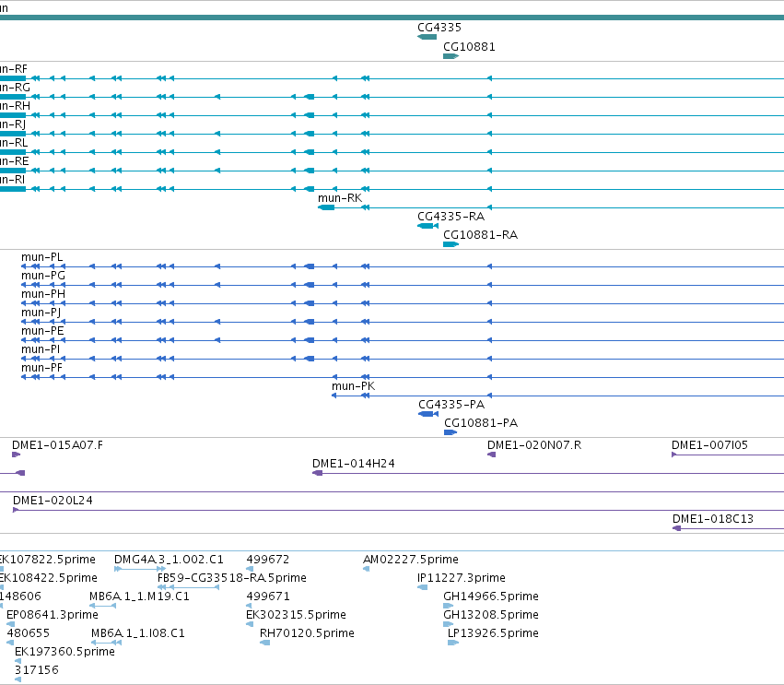Click the 317156 EST marker
Screen dimensions: 784x685
tap(18, 679)
